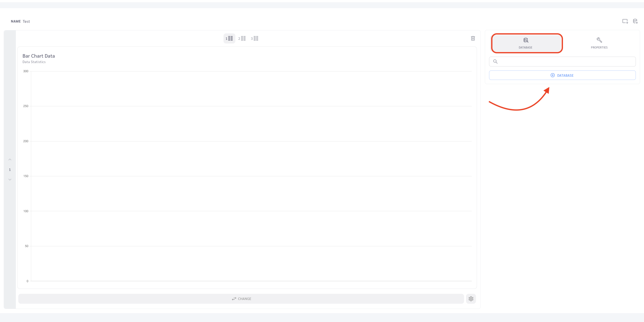This screenshot has height=322, width=644.
Task: Click the Change button below the chart
Action: click(x=241, y=299)
